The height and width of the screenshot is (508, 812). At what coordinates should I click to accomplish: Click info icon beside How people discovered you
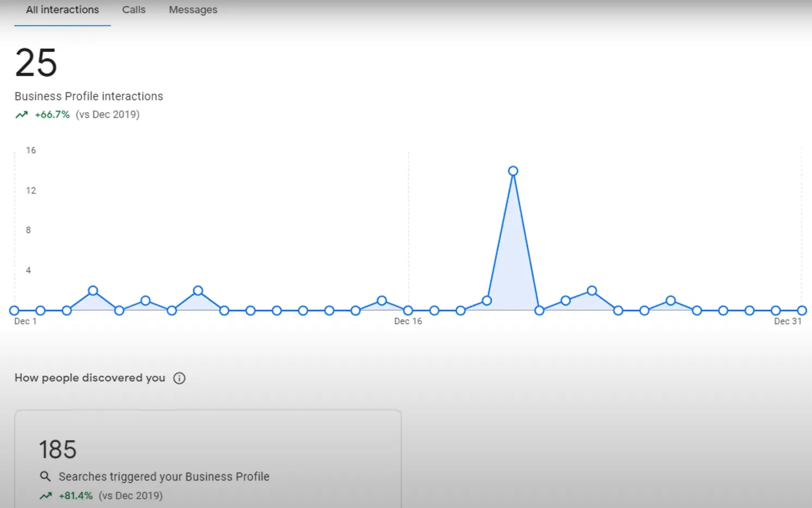tap(179, 378)
